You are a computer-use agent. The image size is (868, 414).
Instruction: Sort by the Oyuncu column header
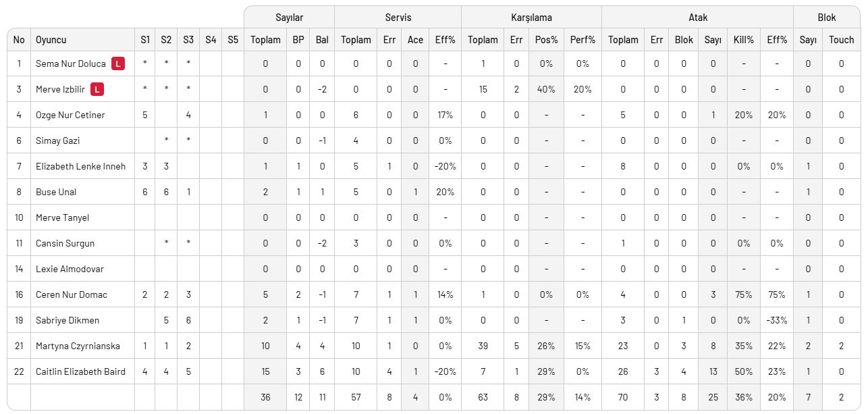[x=51, y=40]
